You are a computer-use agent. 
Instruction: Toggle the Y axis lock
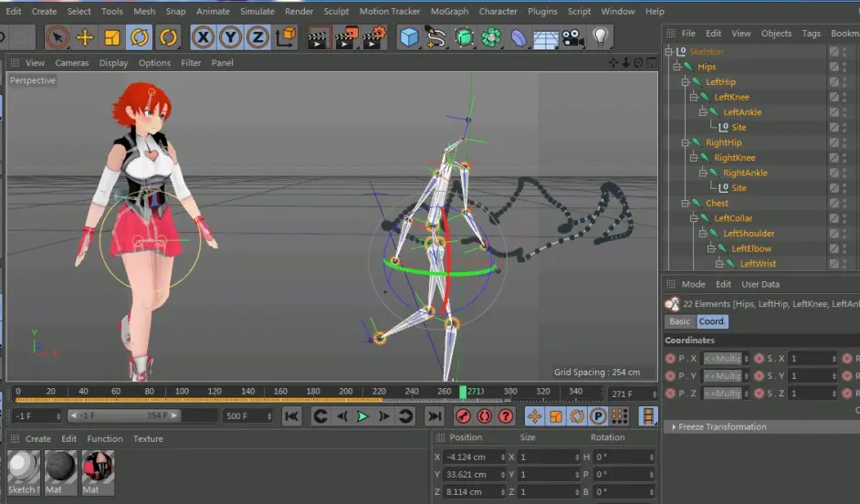[x=230, y=37]
